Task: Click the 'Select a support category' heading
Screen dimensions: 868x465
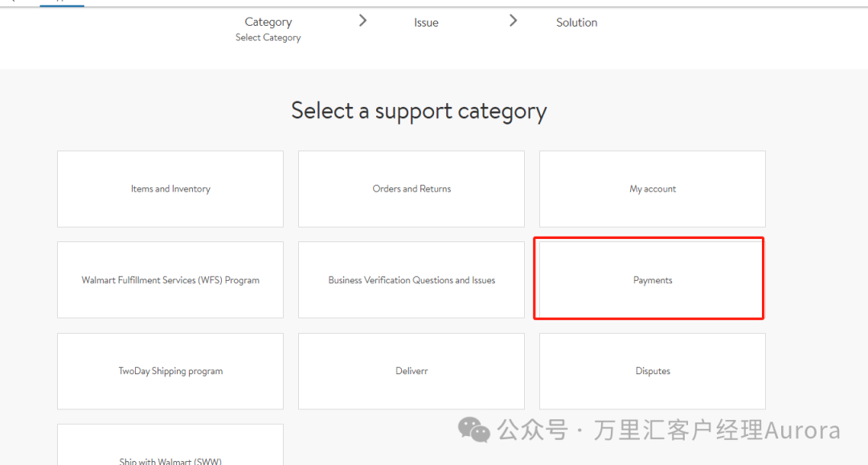Action: click(419, 111)
